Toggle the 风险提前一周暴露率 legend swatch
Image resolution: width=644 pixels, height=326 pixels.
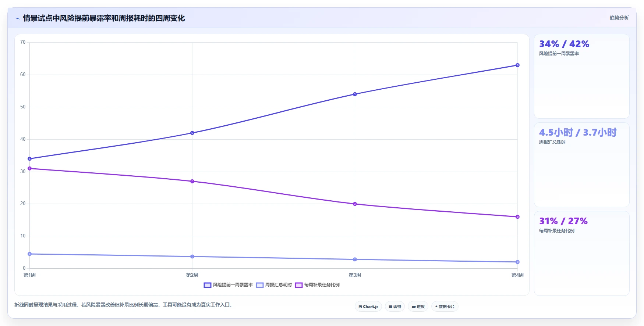pos(208,285)
